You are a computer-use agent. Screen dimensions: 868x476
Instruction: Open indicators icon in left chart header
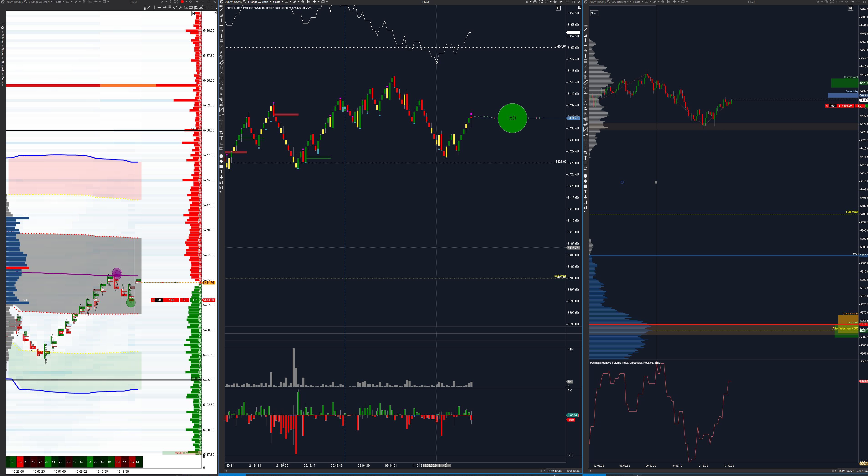coord(90,2)
